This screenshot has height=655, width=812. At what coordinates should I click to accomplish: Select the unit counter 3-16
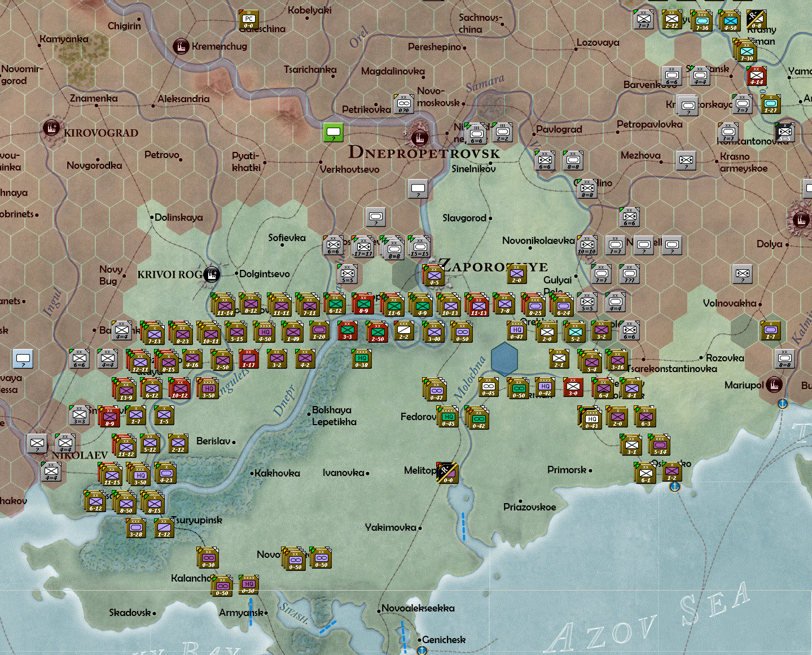pos(617,360)
